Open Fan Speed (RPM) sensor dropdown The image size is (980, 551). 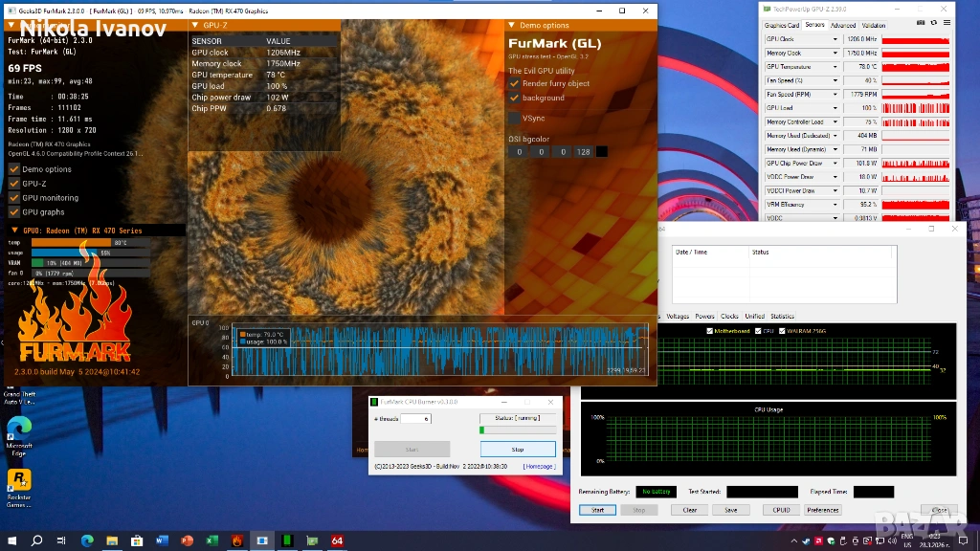835,95
